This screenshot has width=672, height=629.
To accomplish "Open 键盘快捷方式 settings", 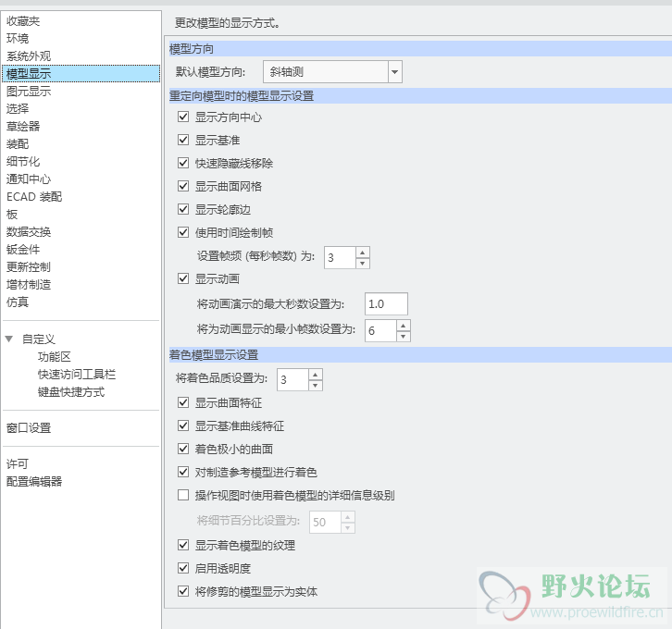I will pos(71,391).
